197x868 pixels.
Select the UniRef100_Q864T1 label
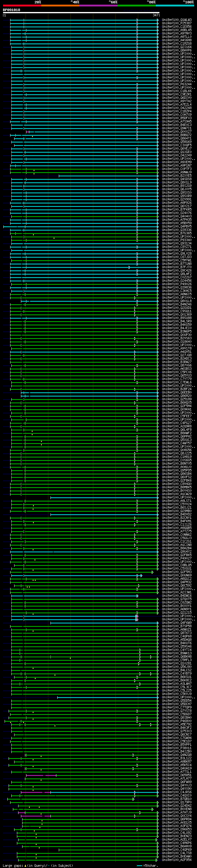tap(177, 139)
